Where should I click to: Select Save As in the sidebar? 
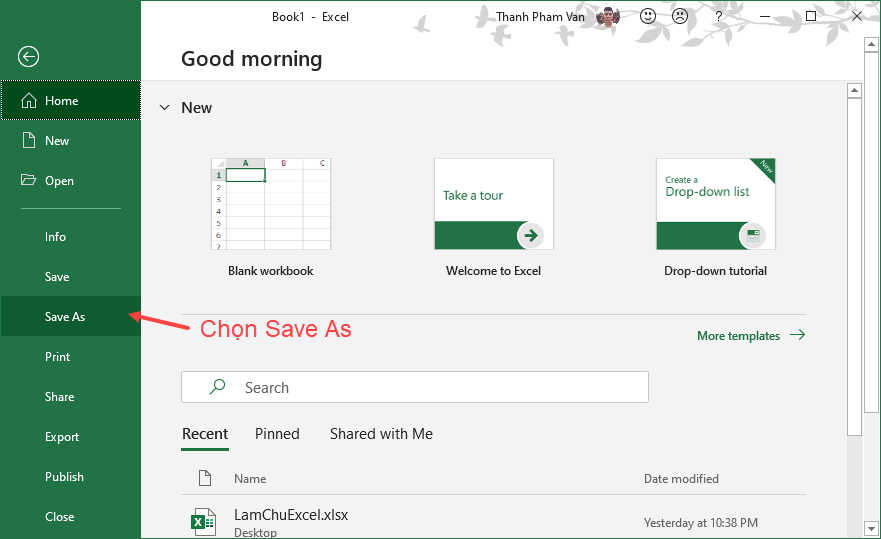point(65,317)
